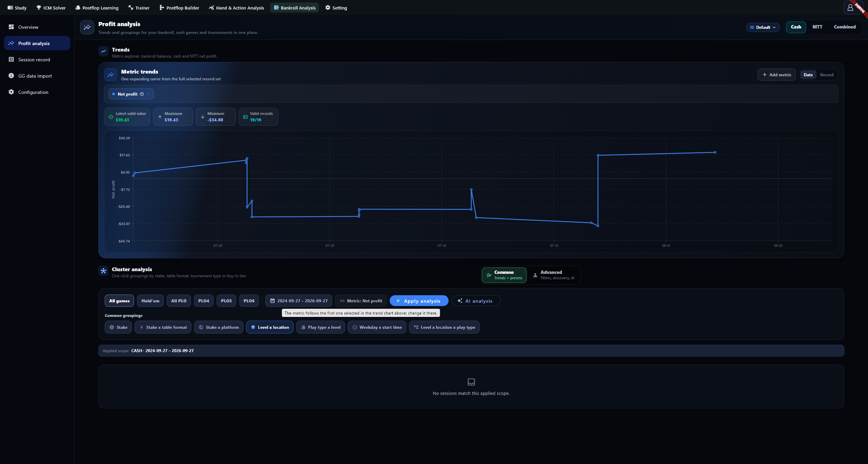Click the Metric trends chart icon
Viewport: 868px width, 464px height.
pyautogui.click(x=111, y=75)
